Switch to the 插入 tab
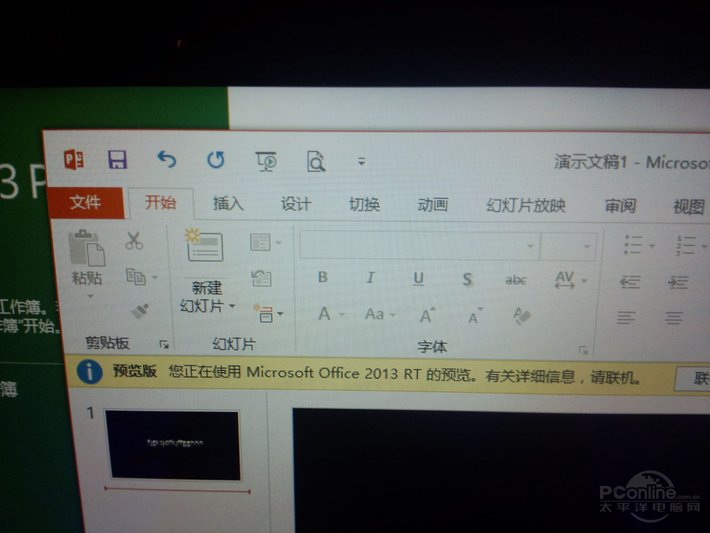 tap(229, 203)
